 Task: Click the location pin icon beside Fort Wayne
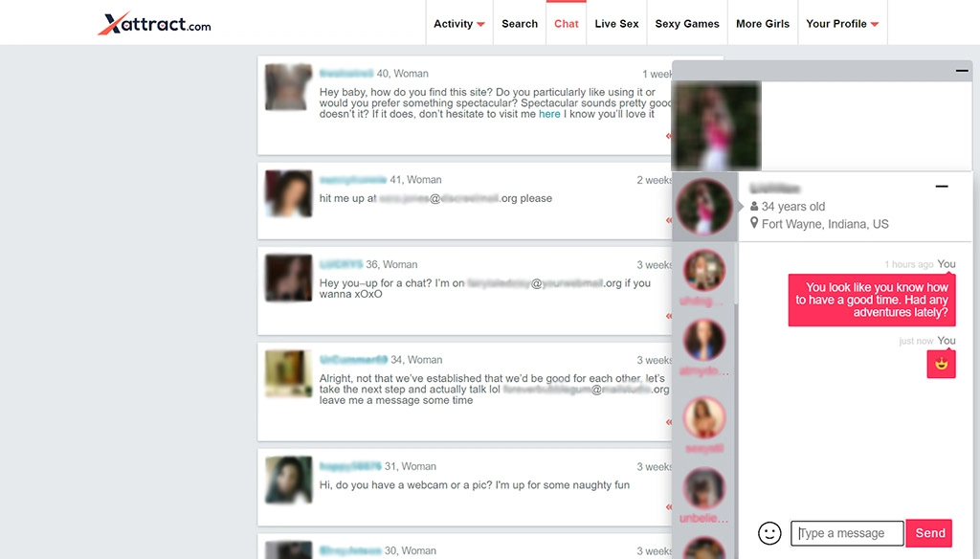[x=753, y=224]
